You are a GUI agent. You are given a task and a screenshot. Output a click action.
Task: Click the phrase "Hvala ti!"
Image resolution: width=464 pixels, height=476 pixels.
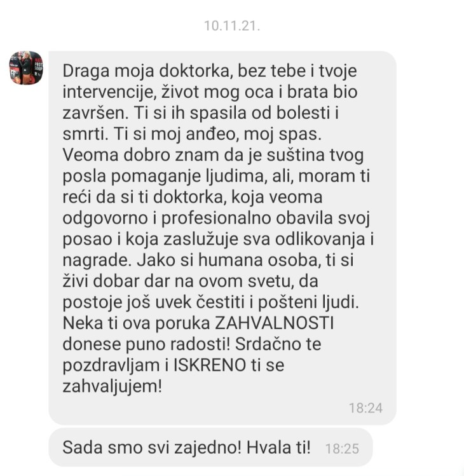(278, 447)
